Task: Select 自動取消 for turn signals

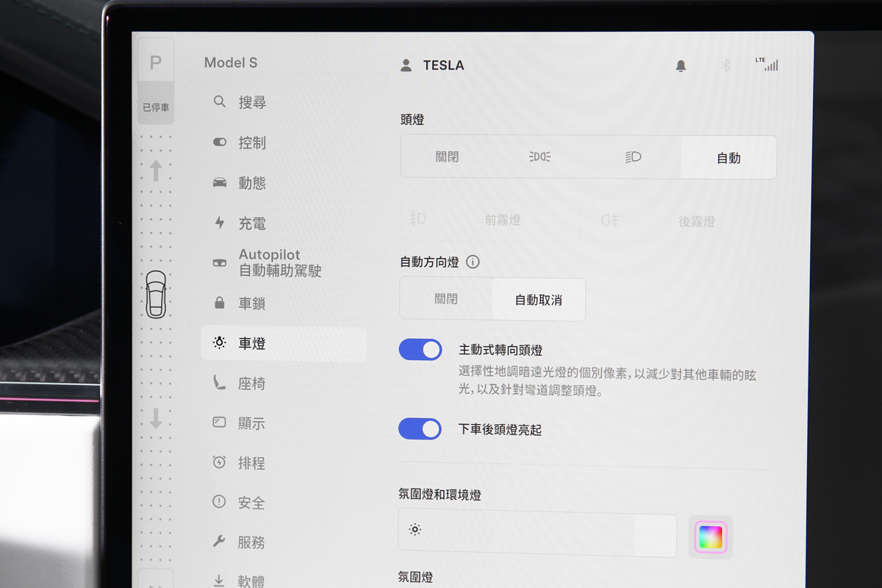Action: pyautogui.click(x=539, y=299)
